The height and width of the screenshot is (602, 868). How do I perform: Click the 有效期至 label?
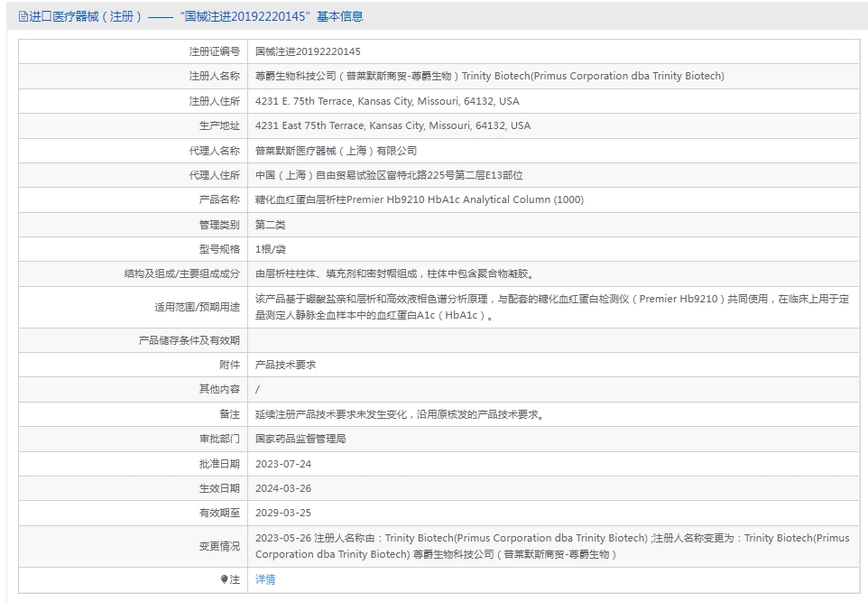click(x=219, y=513)
